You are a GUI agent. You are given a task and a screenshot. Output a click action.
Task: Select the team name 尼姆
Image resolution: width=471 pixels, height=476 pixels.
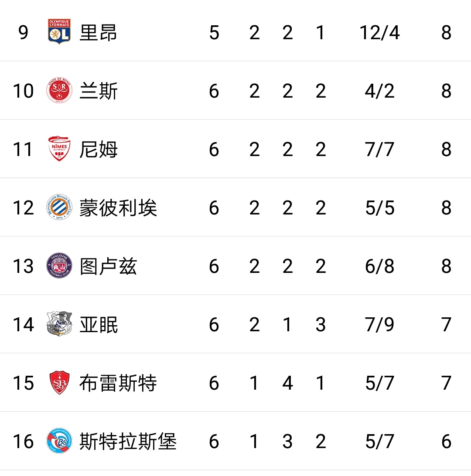click(x=98, y=150)
